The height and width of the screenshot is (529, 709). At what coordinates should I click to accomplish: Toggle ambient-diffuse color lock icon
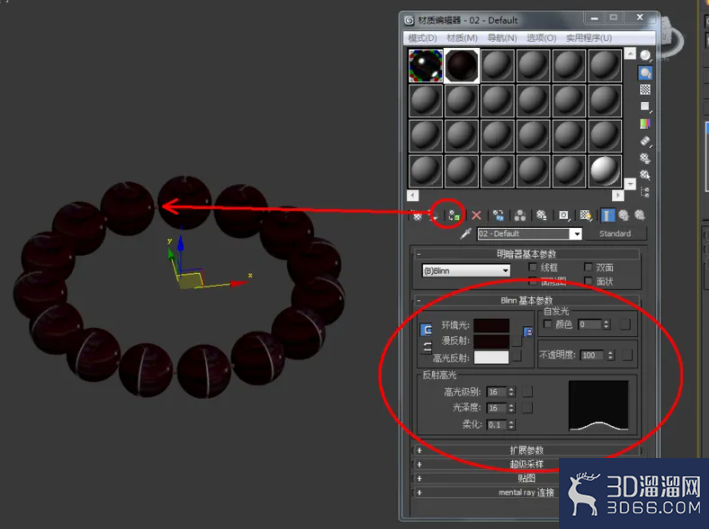click(426, 330)
